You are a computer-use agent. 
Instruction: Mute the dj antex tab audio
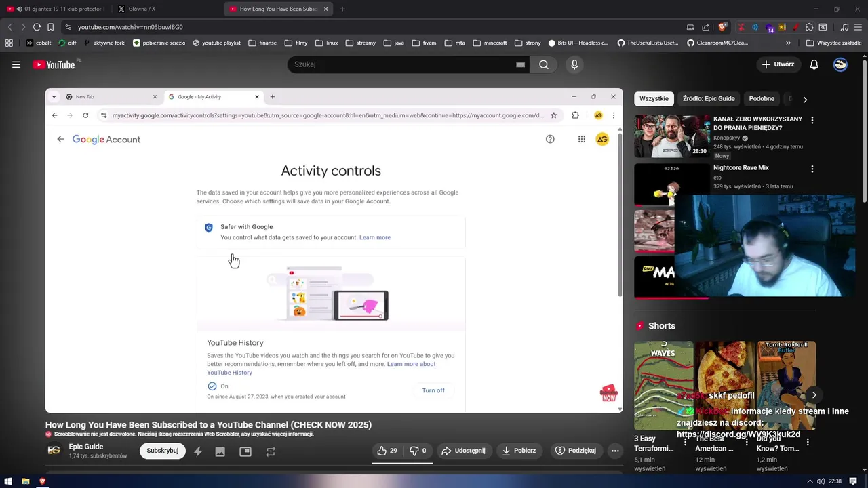pos(19,9)
